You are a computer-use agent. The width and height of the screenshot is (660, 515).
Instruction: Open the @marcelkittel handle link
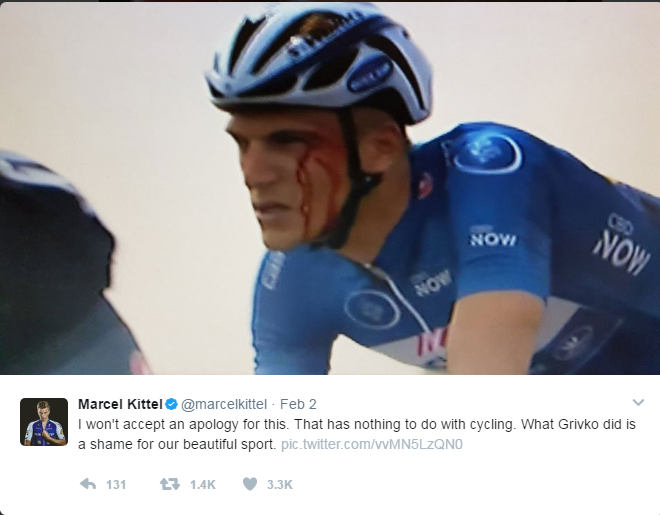(223, 404)
